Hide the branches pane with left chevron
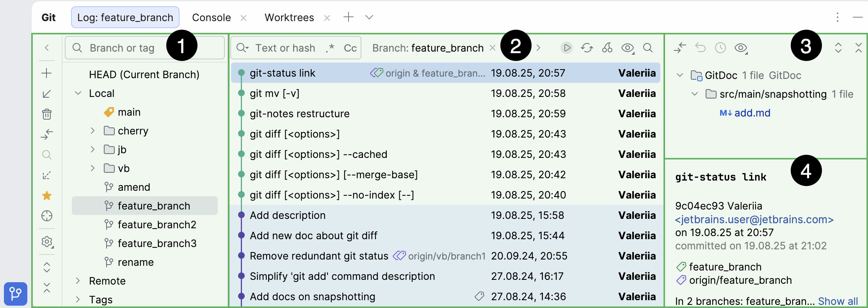 point(47,48)
